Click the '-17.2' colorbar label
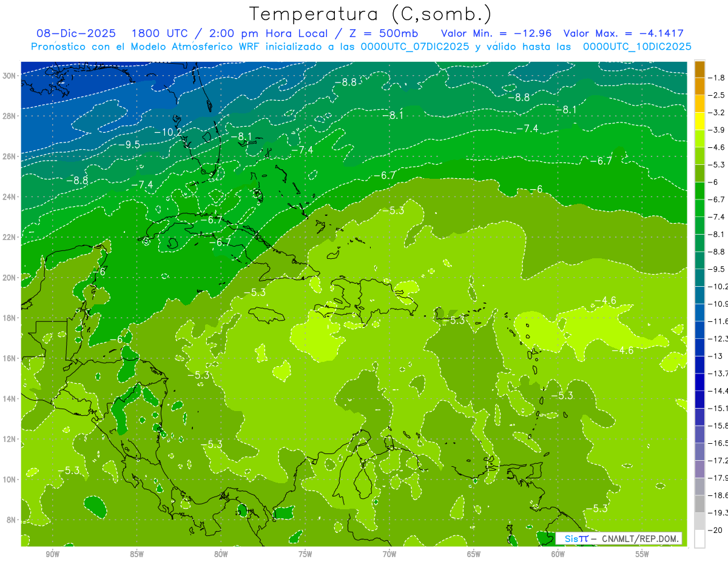The width and height of the screenshot is (728, 562). 718,460
